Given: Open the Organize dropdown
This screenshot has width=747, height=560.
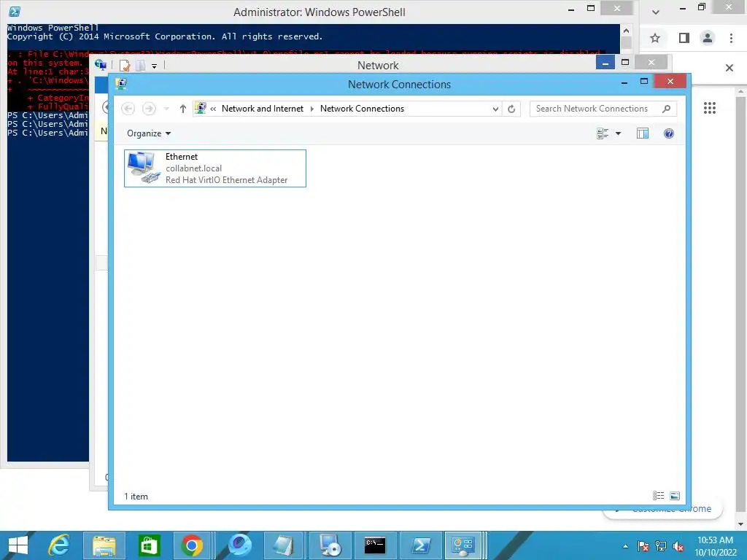Looking at the screenshot, I should (x=149, y=134).
